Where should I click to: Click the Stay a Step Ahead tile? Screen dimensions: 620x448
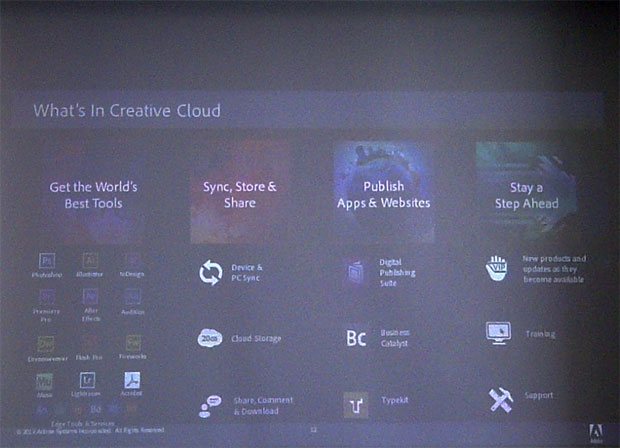(x=526, y=193)
